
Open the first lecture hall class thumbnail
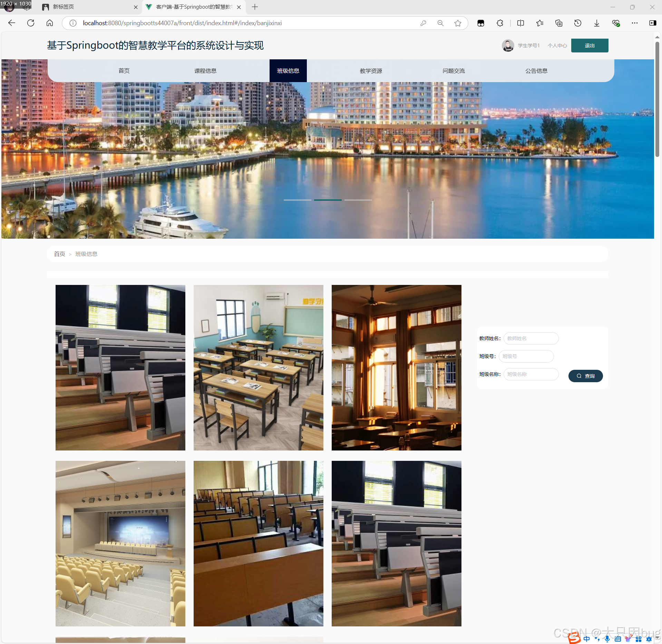(120, 368)
